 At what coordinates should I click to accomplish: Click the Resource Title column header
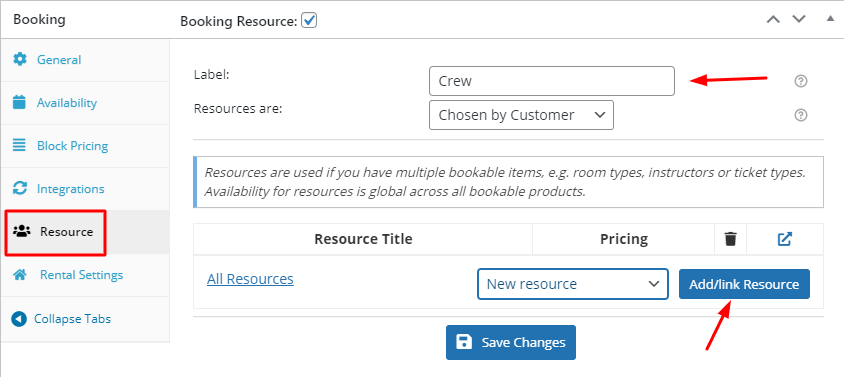coord(363,239)
